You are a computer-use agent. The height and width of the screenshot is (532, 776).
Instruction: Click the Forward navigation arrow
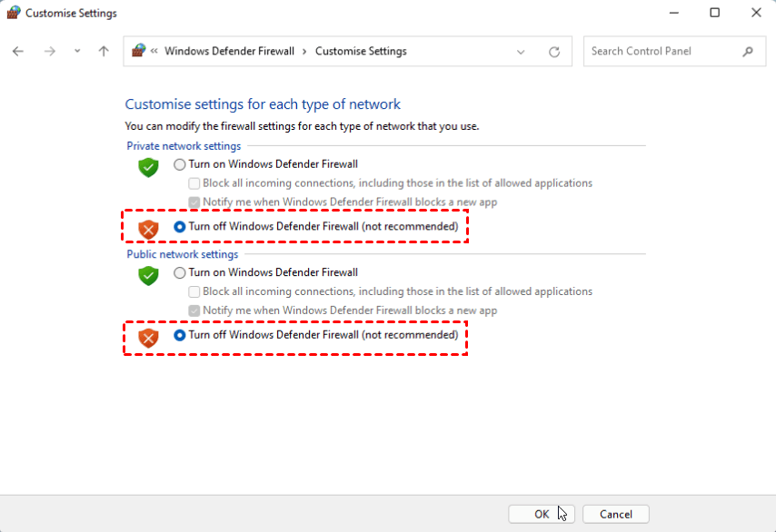50,52
